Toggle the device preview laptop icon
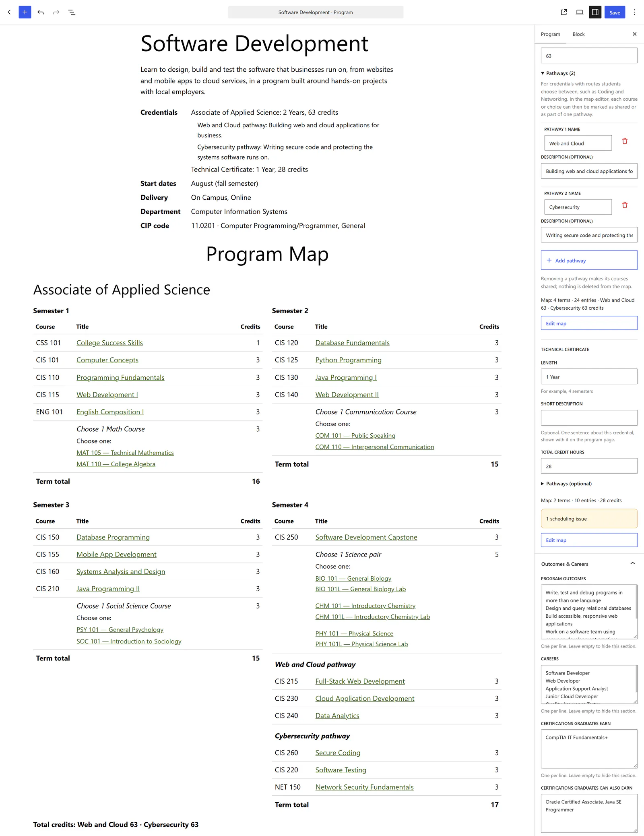The width and height of the screenshot is (644, 836). pos(580,12)
